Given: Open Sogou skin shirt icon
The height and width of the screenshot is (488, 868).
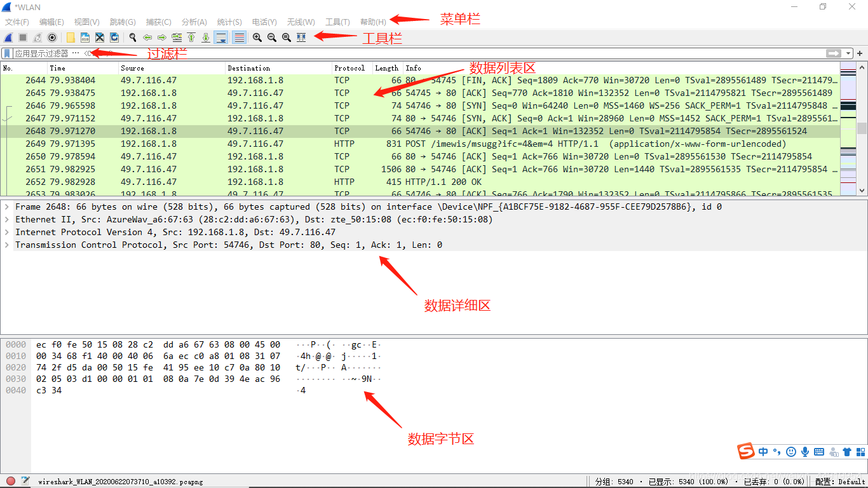Looking at the screenshot, I should tap(847, 452).
